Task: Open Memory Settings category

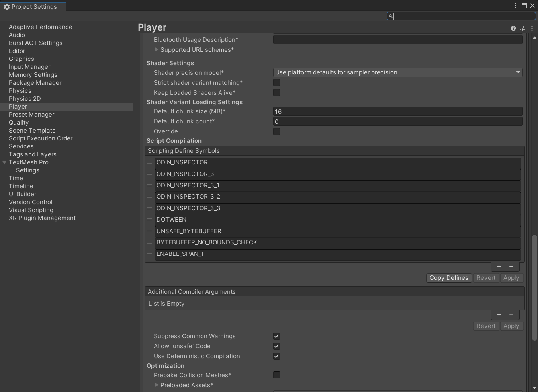Action: (33, 75)
